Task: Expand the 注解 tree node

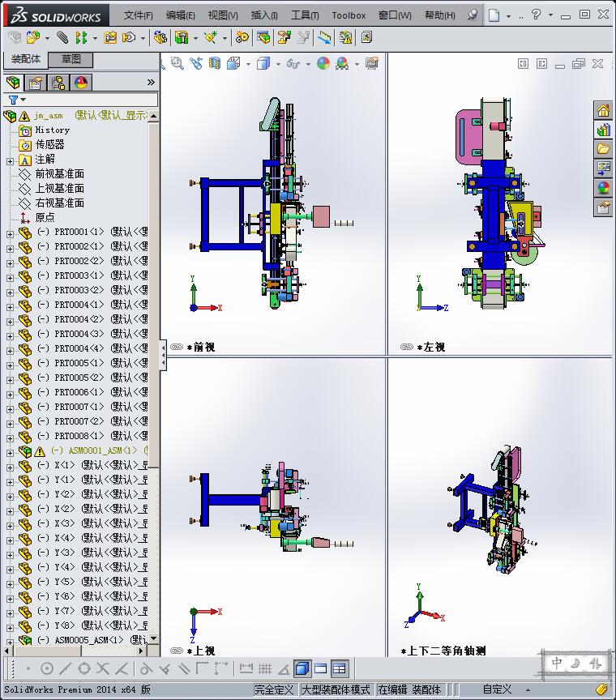Action: (10, 160)
